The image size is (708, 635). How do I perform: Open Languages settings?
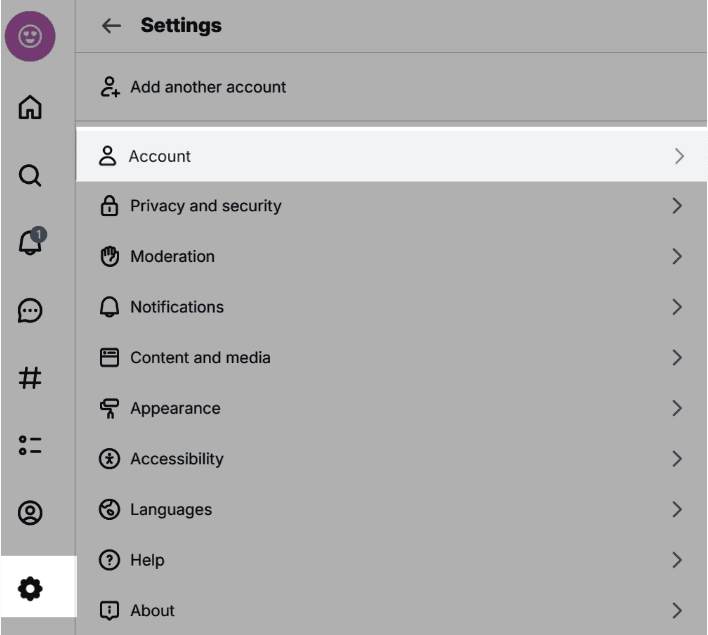391,509
